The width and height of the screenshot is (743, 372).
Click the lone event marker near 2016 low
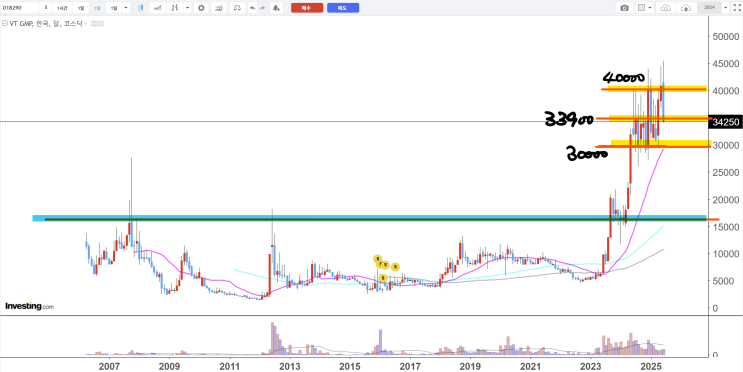click(382, 278)
